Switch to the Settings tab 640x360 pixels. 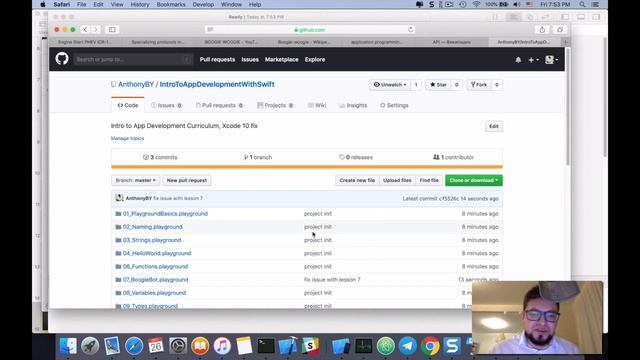[x=394, y=105]
